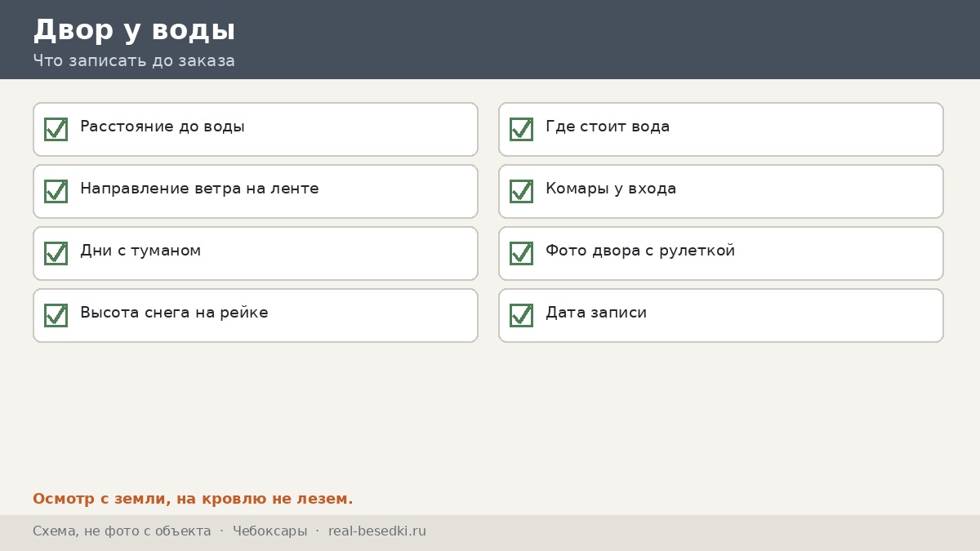Click the 'Чебоксары' text in the footer
The image size is (980, 551).
pyautogui.click(x=270, y=531)
